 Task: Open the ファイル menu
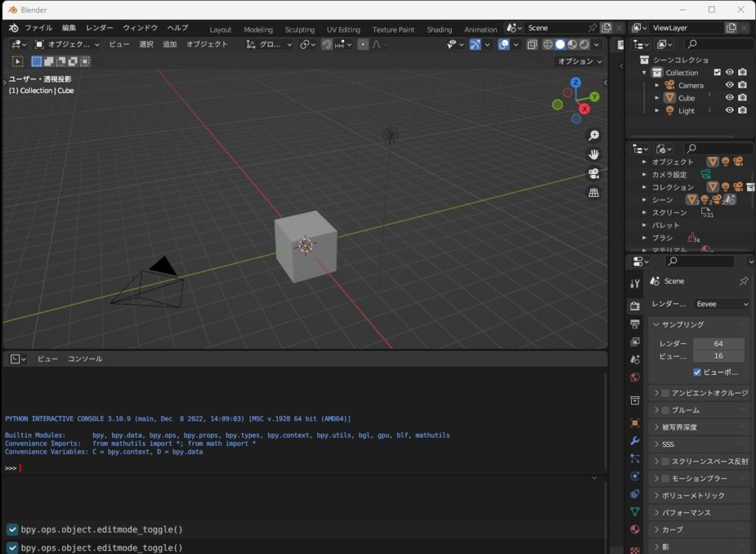click(38, 28)
